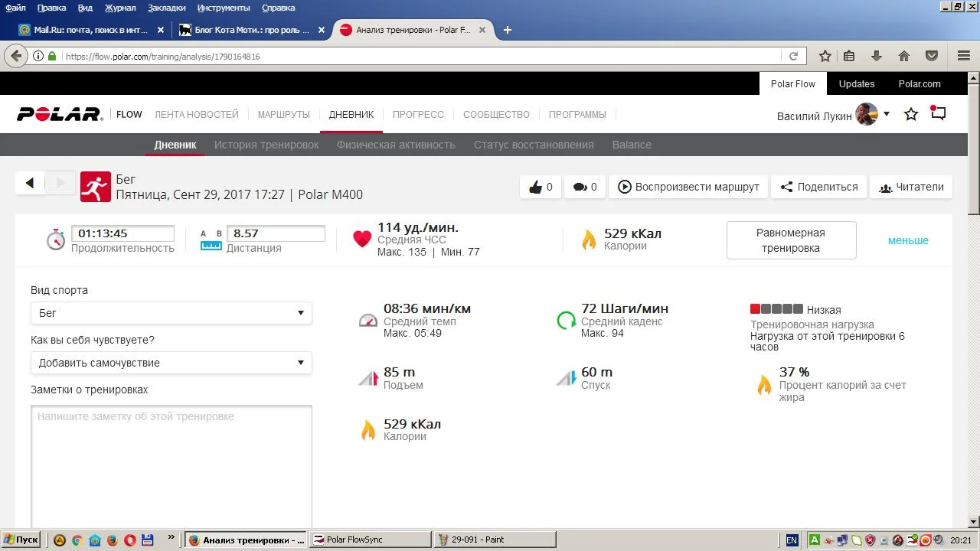The height and width of the screenshot is (551, 980).
Task: Open Добавить самочувствие dropdown
Action: tap(171, 363)
